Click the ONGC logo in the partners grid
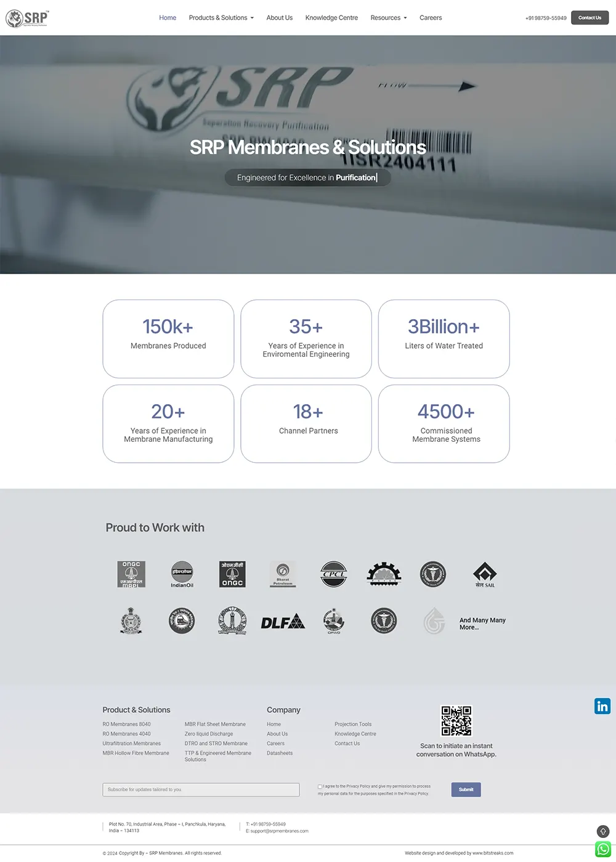 coord(232,574)
